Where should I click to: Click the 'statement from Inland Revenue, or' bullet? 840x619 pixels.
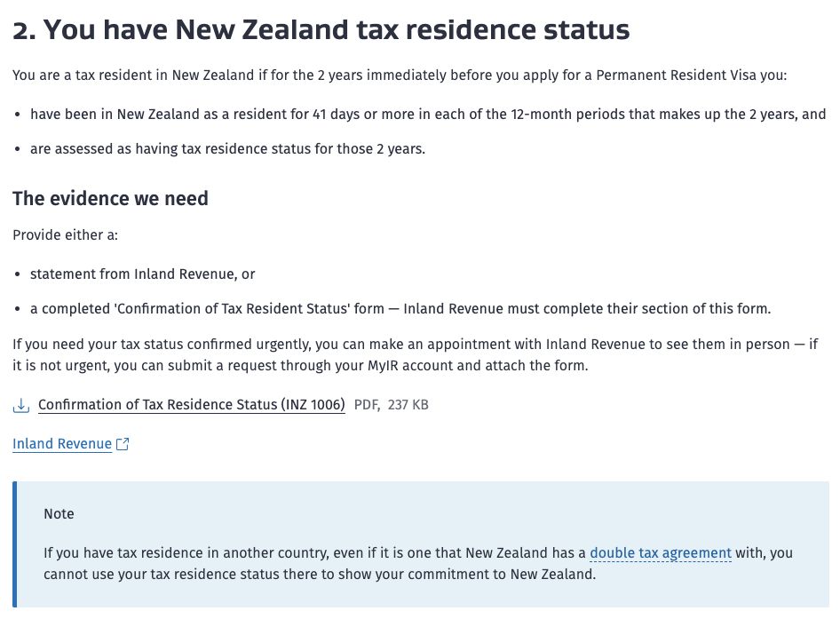(x=142, y=274)
